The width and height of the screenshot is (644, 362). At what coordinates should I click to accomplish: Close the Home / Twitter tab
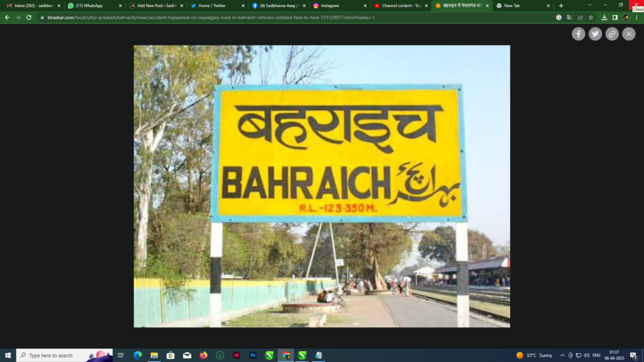(242, 6)
